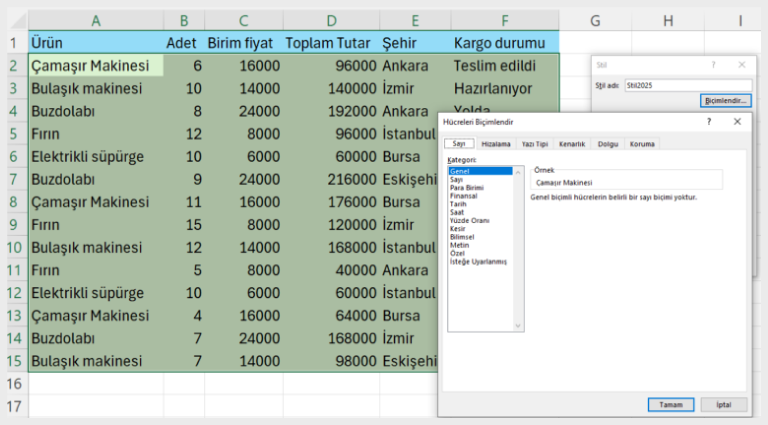This screenshot has height=425, width=768.
Task: Click the Toplam Tutar header cell
Action: pos(331,43)
